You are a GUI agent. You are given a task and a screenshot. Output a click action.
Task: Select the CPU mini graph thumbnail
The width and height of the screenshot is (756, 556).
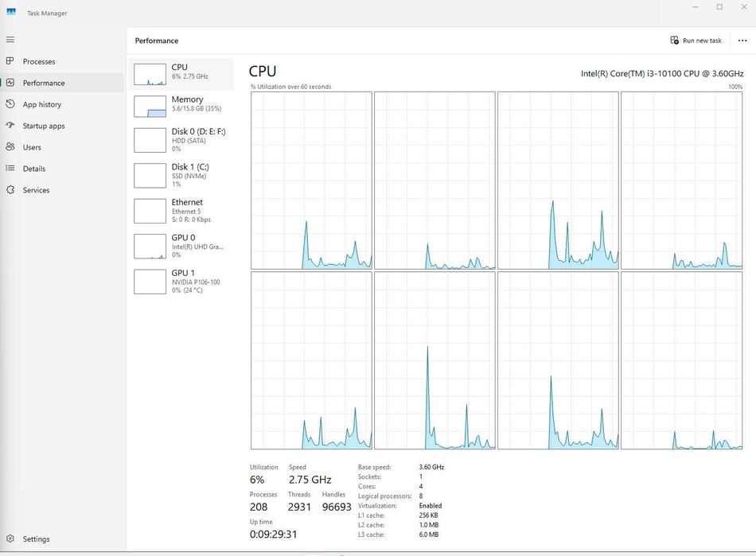[x=150, y=74]
